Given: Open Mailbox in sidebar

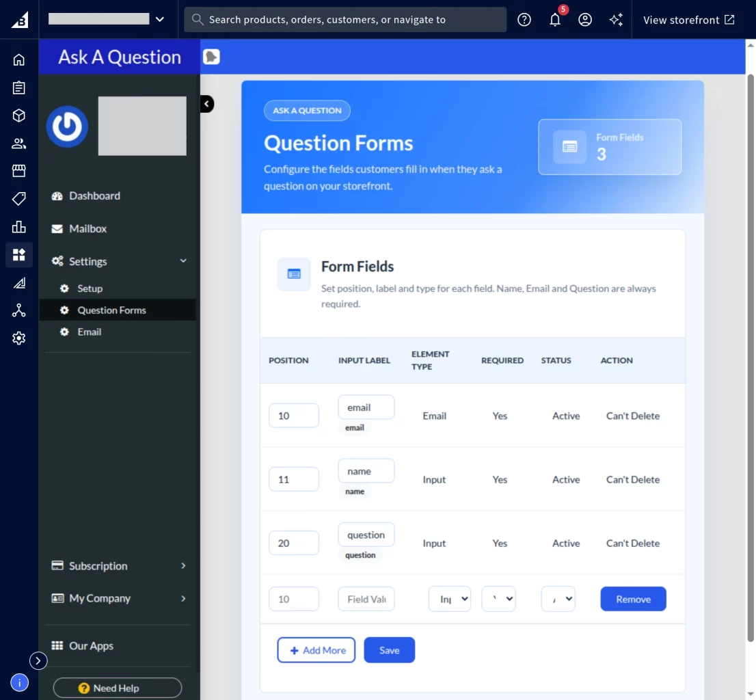Looking at the screenshot, I should tap(87, 228).
